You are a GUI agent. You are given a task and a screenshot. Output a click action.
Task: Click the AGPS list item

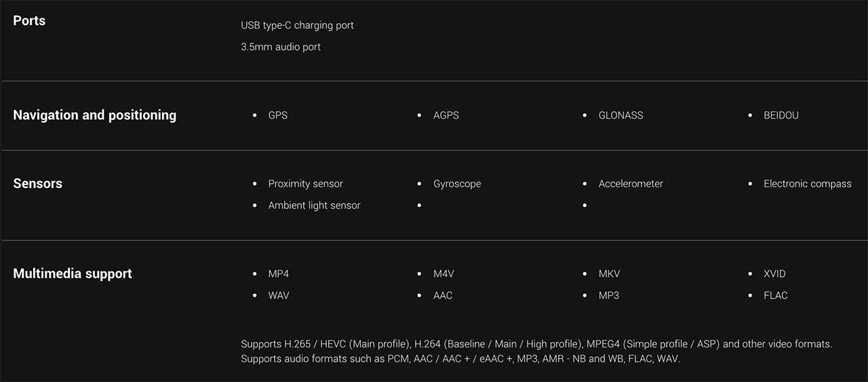point(446,115)
